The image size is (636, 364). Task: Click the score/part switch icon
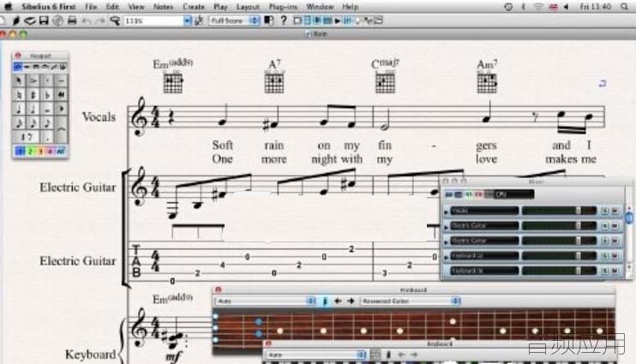click(x=268, y=21)
